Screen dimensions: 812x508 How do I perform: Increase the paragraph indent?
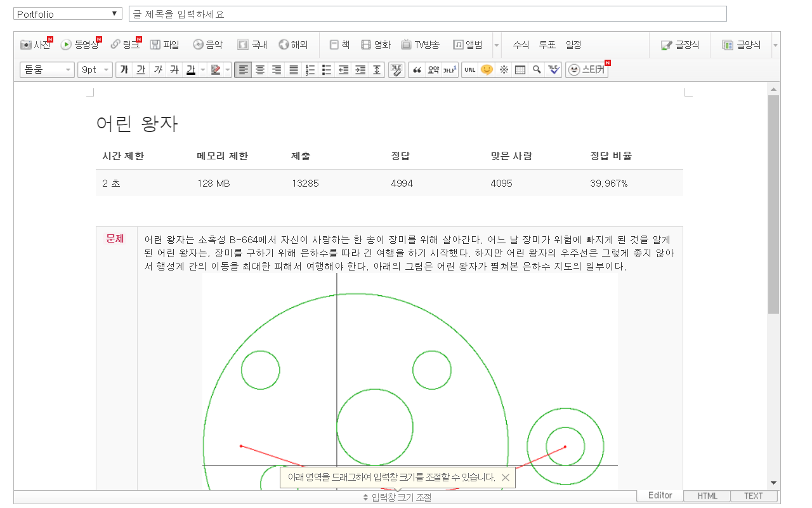360,70
